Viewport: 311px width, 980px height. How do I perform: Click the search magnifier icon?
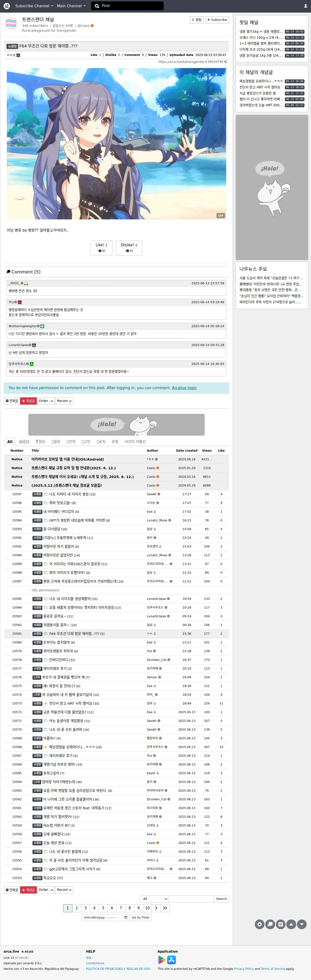[97, 6]
